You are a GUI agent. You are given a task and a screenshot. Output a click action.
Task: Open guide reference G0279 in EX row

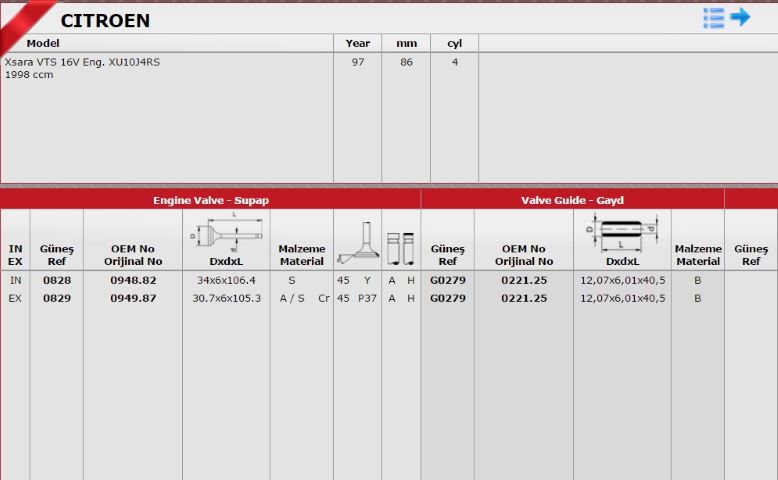(x=448, y=298)
